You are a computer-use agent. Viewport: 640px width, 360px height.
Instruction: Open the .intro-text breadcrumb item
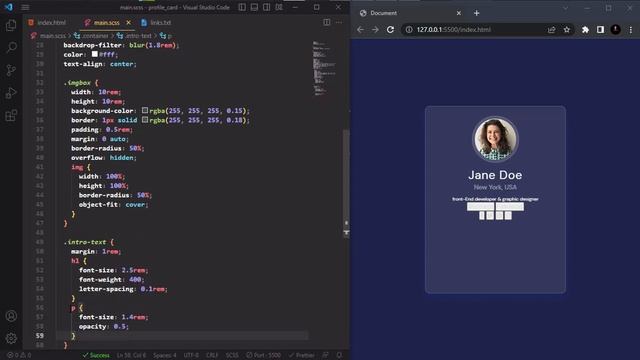(x=134, y=36)
